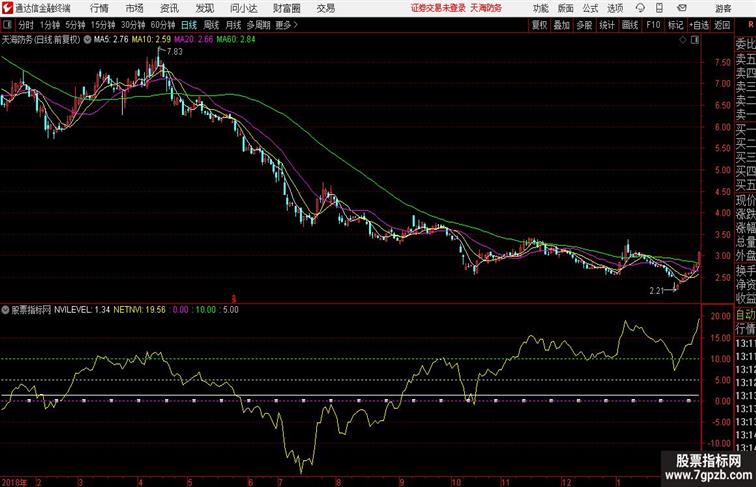Open the 行情 menu
756x487 pixels.
(99, 8)
